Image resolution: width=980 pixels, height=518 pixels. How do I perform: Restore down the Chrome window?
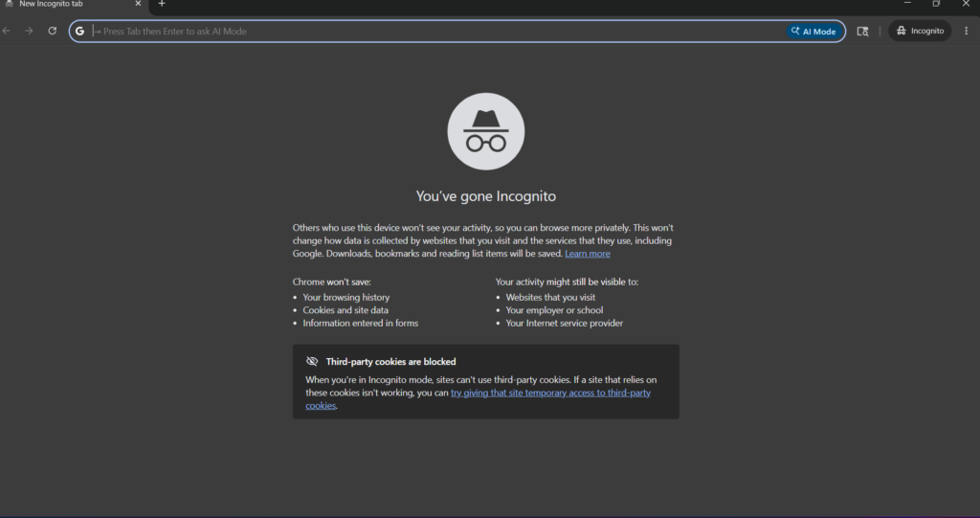[x=936, y=3]
